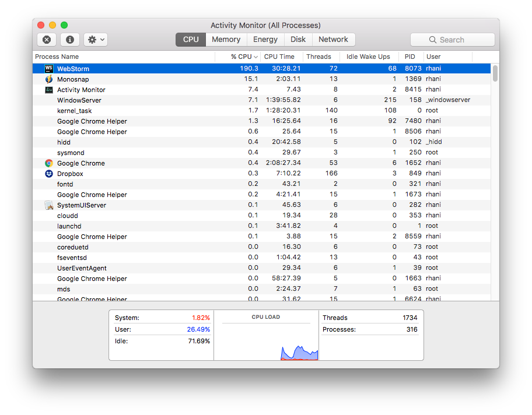This screenshot has height=415, width=532.
Task: Select the Dropbox process row
Action: pos(261,174)
